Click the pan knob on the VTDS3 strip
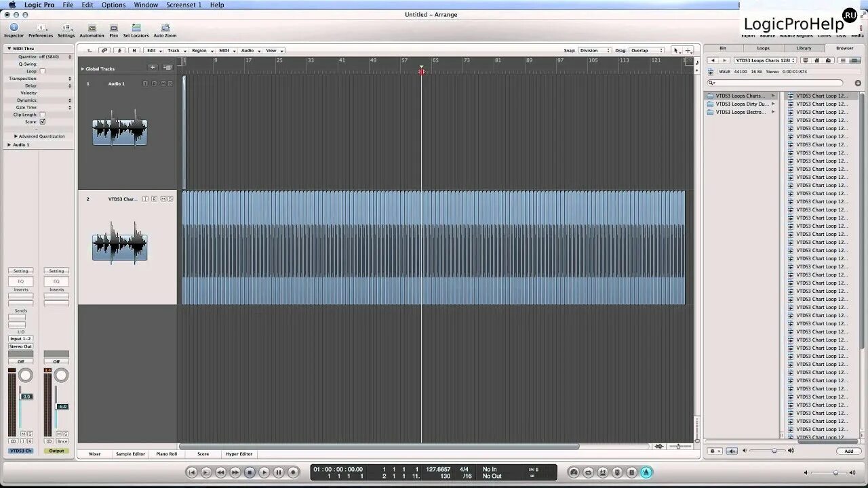Viewport: 868px width, 488px height. (x=25, y=375)
